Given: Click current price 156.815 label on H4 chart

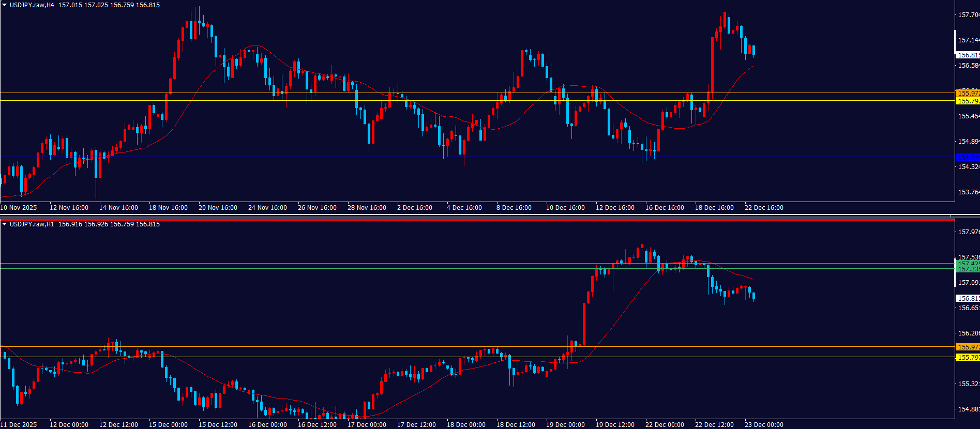Looking at the screenshot, I should click(x=967, y=55).
